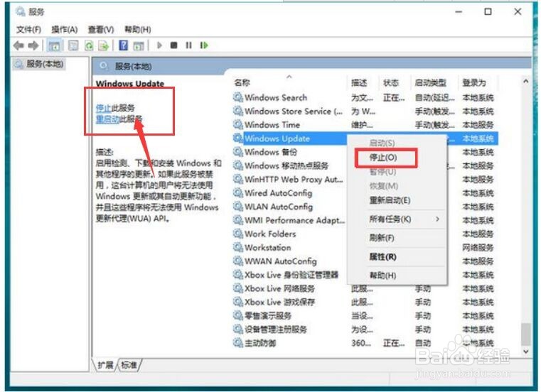Click the blue Help question-mark icon
Image resolution: width=541 pixels, height=392 pixels.
(123, 45)
